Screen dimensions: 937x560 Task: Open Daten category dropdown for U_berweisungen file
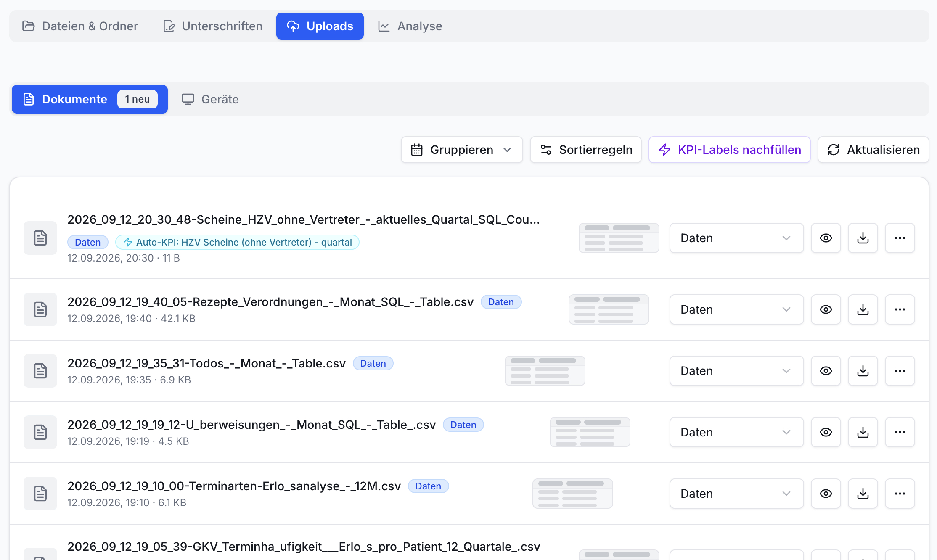[x=736, y=432]
